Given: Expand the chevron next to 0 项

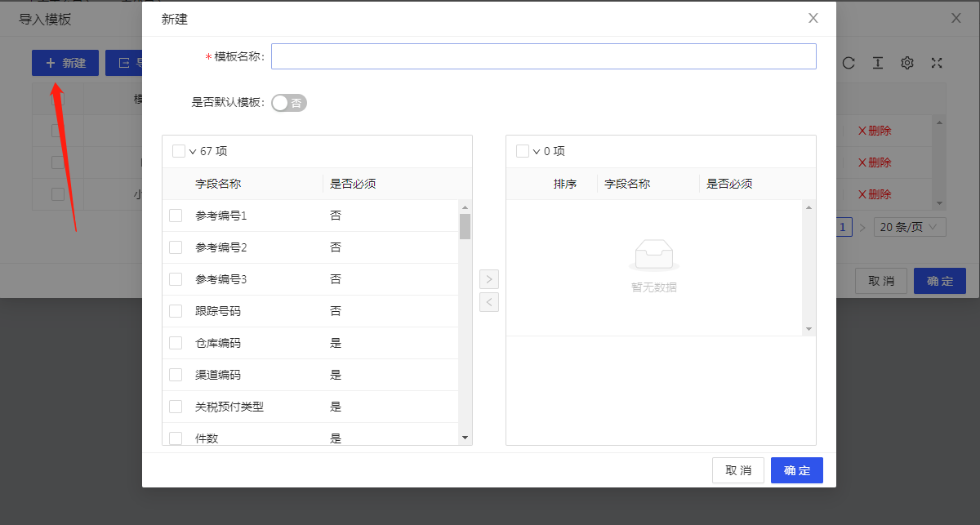Looking at the screenshot, I should tap(537, 151).
